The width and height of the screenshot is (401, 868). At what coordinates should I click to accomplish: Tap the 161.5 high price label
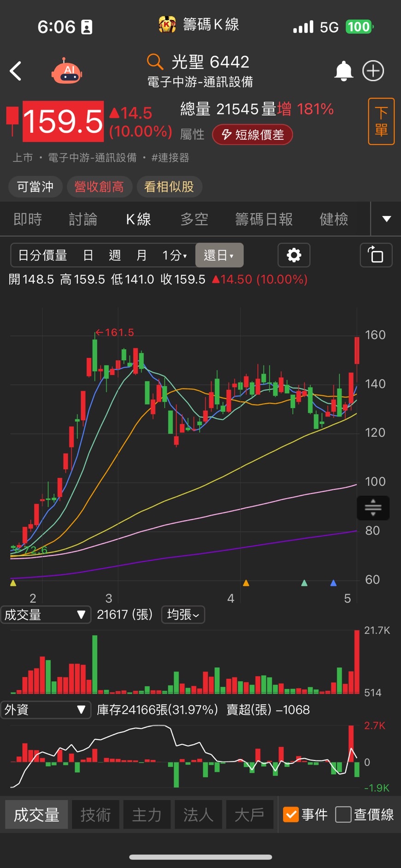[x=115, y=333]
